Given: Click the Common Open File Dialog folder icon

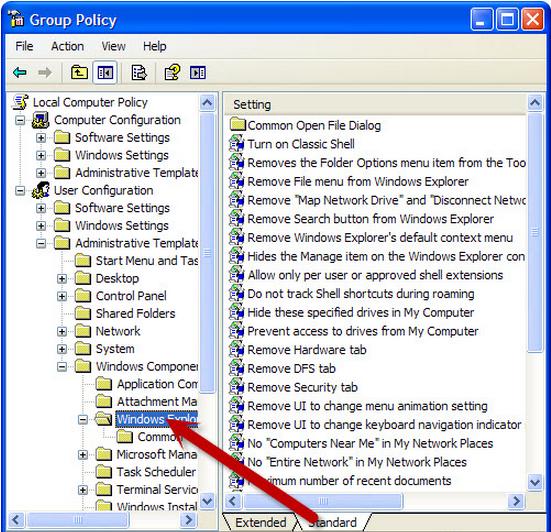Looking at the screenshot, I should pyautogui.click(x=238, y=124).
